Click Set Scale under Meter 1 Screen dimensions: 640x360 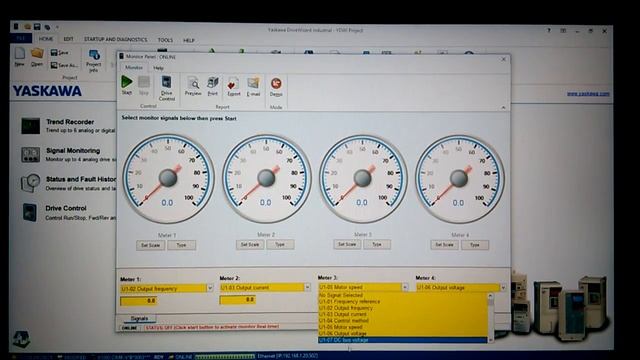point(151,245)
